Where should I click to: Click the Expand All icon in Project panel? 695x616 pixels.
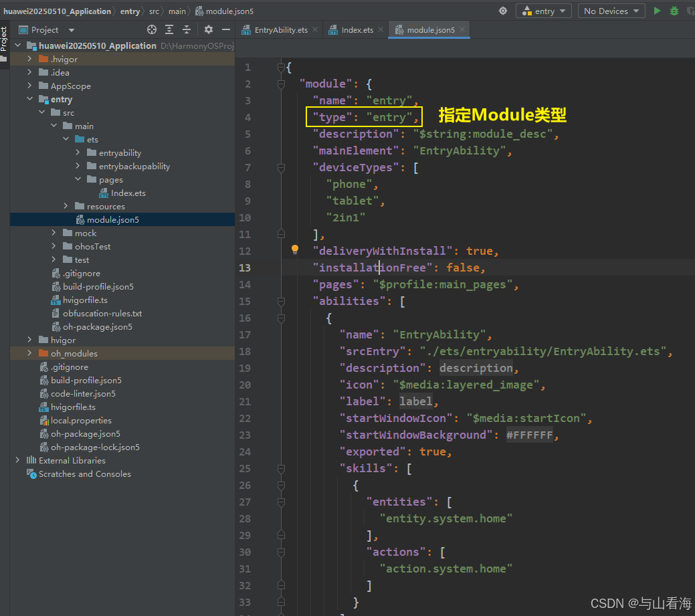coord(169,29)
